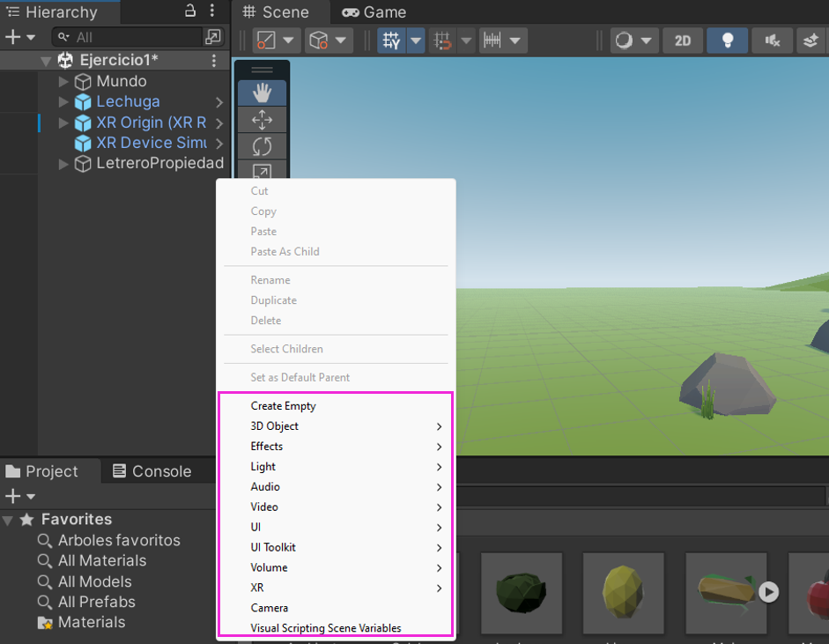Select the Hand view tool

(x=262, y=93)
